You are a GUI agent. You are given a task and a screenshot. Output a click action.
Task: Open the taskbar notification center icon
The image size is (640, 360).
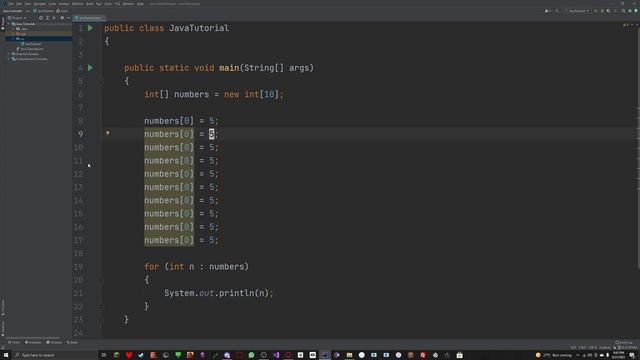point(632,355)
